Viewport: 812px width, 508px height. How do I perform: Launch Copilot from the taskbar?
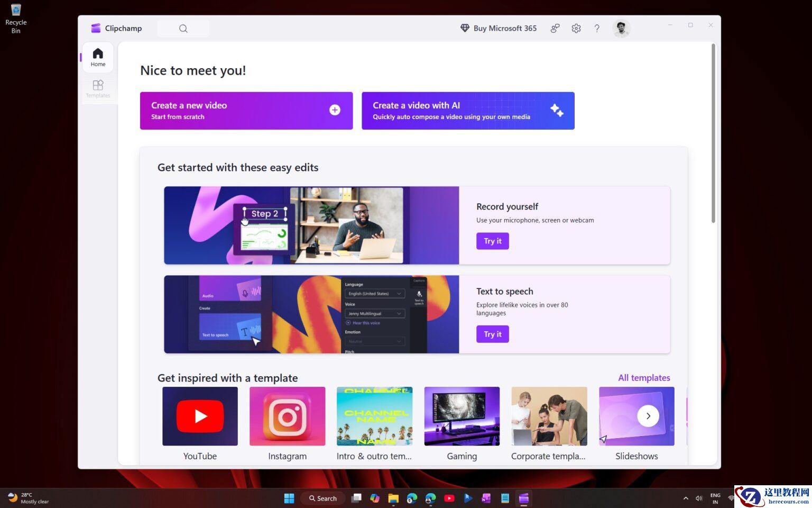click(x=375, y=498)
